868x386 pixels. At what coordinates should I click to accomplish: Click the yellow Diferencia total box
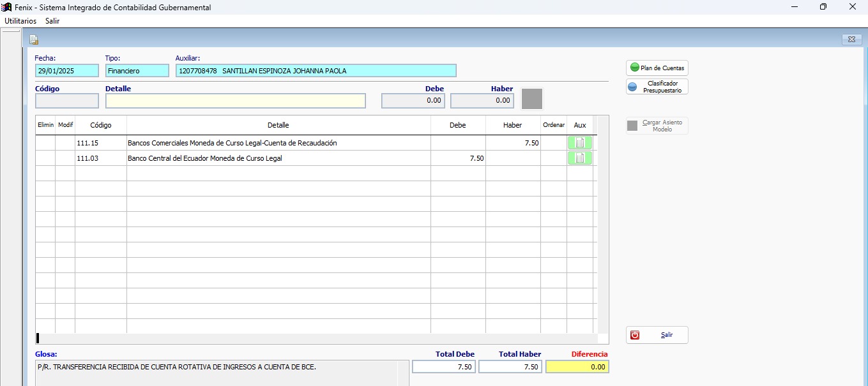(577, 367)
